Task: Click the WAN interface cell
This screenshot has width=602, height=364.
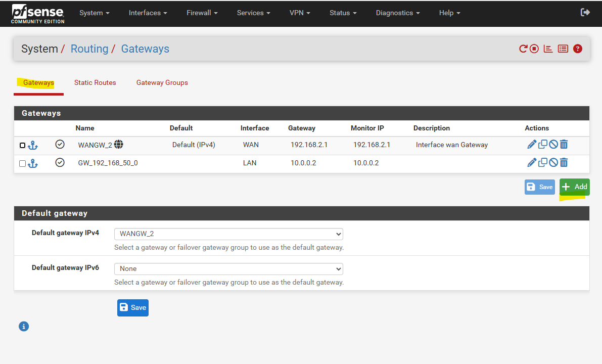Action: [251, 145]
